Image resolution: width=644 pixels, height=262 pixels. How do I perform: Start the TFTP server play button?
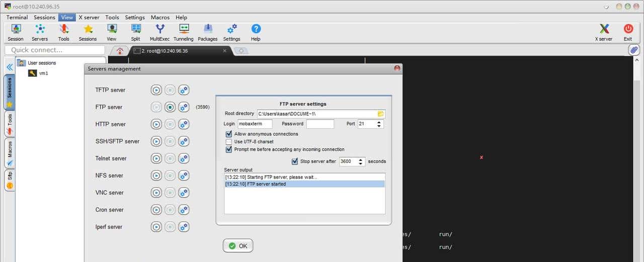point(156,90)
